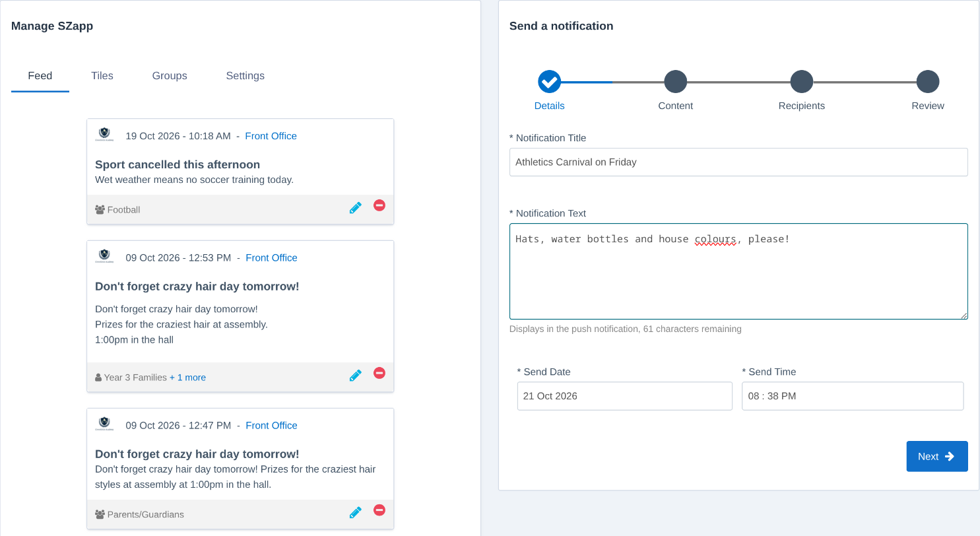Screen dimensions: 980x536
Task: Click 'Wet weather means no soccer training today.'
Action: [194, 180]
